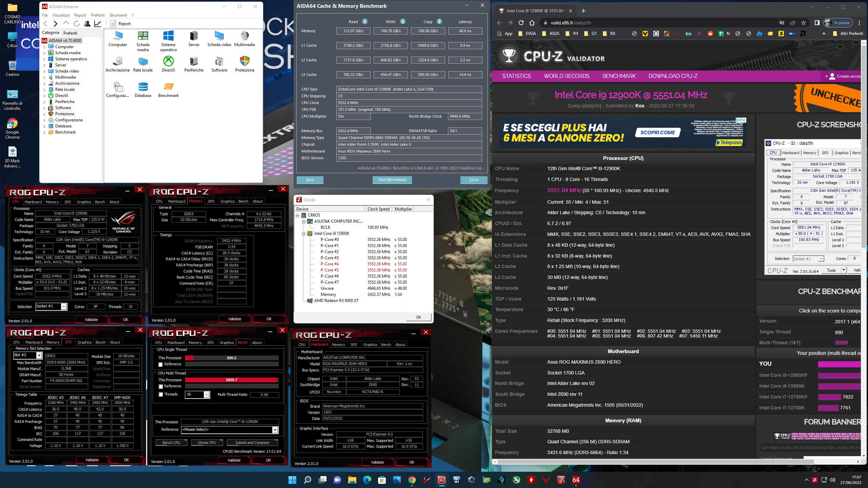This screenshot has width=868, height=488.
Task: Switch to Mainboard tab in top-left CPU-Z
Action: tap(33, 202)
